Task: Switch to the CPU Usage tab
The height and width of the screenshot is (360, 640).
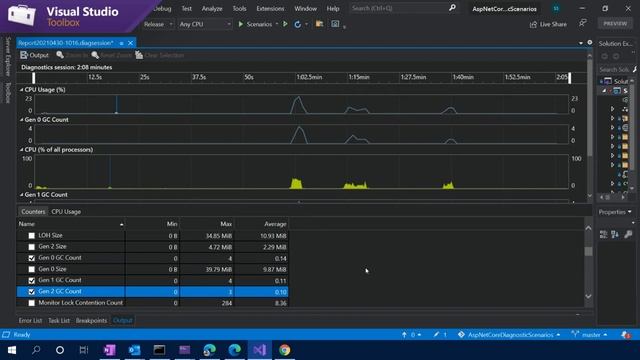Action: click(66, 212)
